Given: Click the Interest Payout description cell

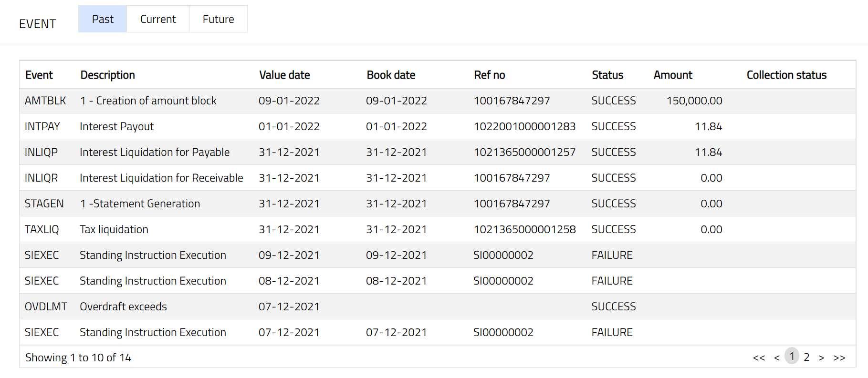Looking at the screenshot, I should (117, 126).
